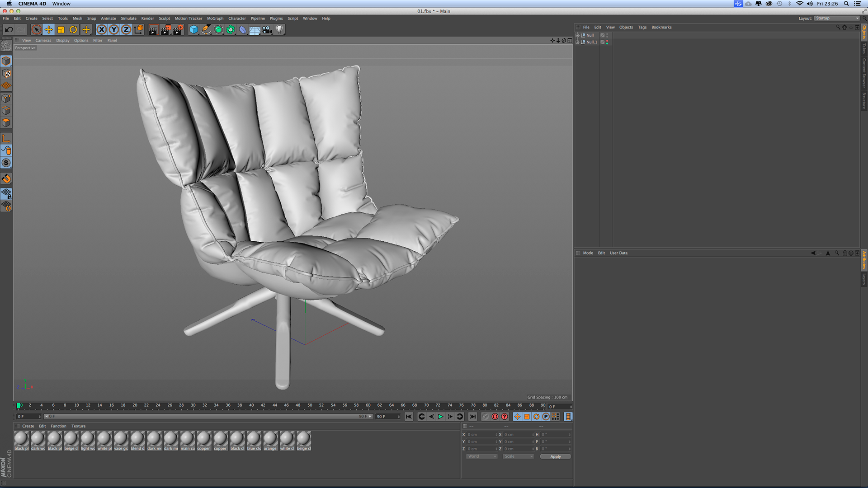Add a Cube primitive object
Image resolution: width=868 pixels, height=488 pixels.
pyautogui.click(x=193, y=30)
